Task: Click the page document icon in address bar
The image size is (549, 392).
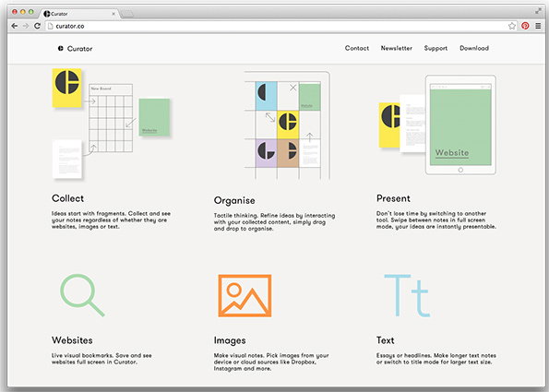Action: coord(51,26)
